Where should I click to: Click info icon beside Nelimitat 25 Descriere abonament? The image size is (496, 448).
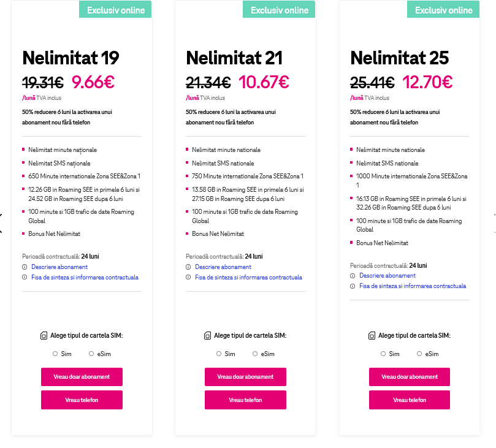point(353,276)
